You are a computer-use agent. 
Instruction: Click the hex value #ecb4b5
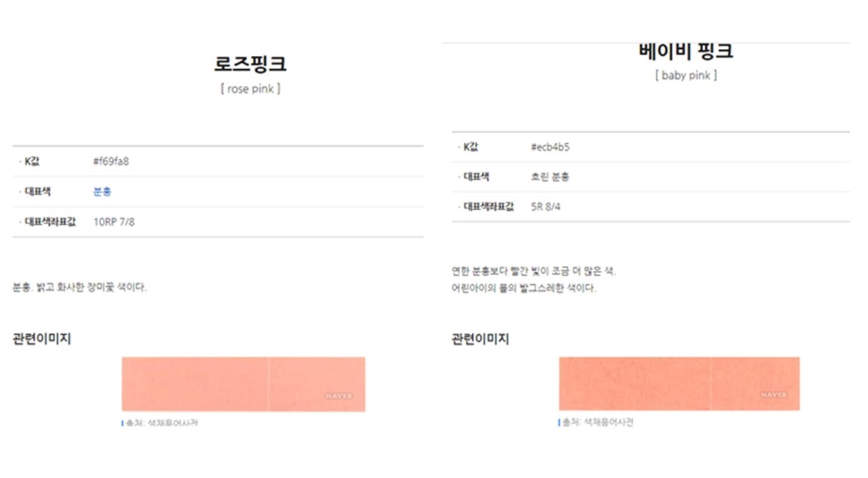coord(550,147)
